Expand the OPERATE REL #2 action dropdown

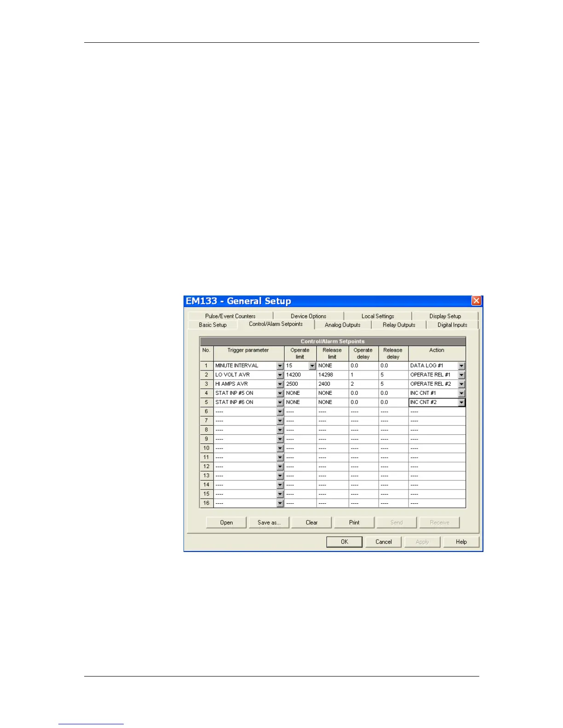(461, 384)
